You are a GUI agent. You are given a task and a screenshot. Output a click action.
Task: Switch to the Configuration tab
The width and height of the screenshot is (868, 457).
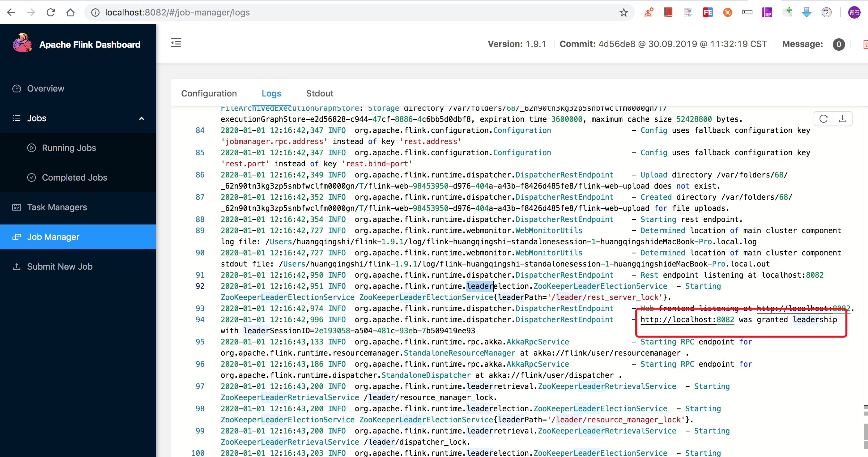click(x=209, y=93)
